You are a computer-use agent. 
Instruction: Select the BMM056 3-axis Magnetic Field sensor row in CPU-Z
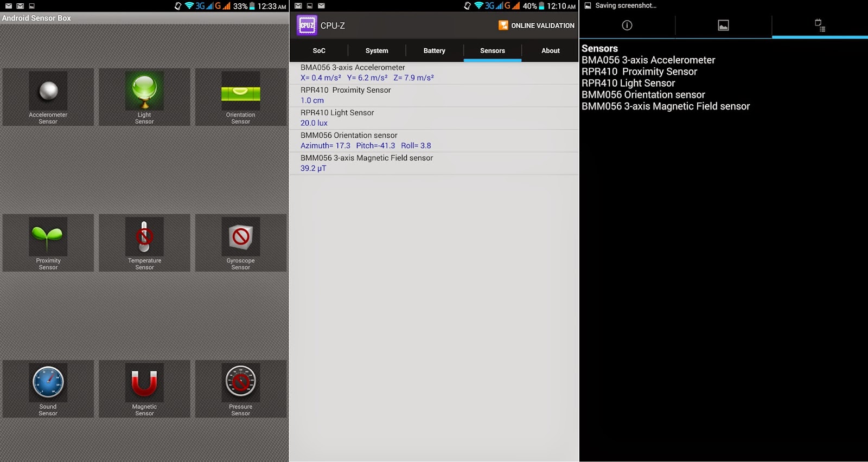434,163
